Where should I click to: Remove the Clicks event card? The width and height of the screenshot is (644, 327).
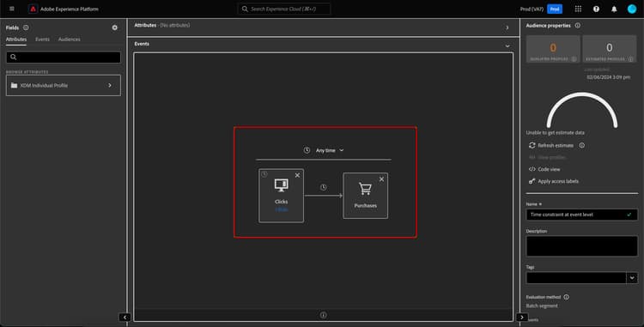coord(297,175)
